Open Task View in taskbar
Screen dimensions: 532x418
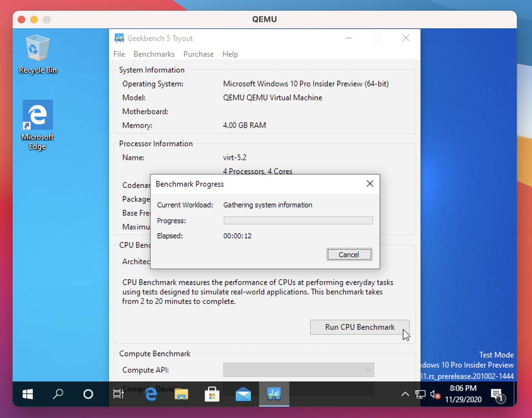[x=118, y=394]
